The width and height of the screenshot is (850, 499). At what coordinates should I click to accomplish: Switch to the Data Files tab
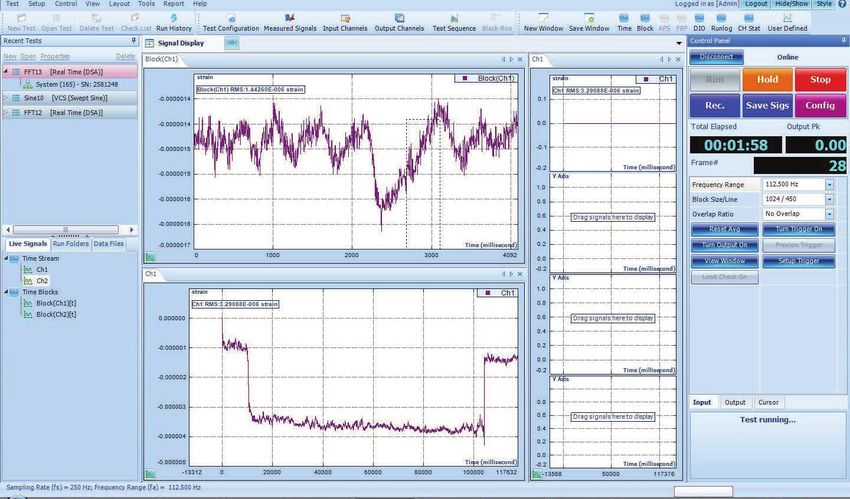click(x=108, y=244)
